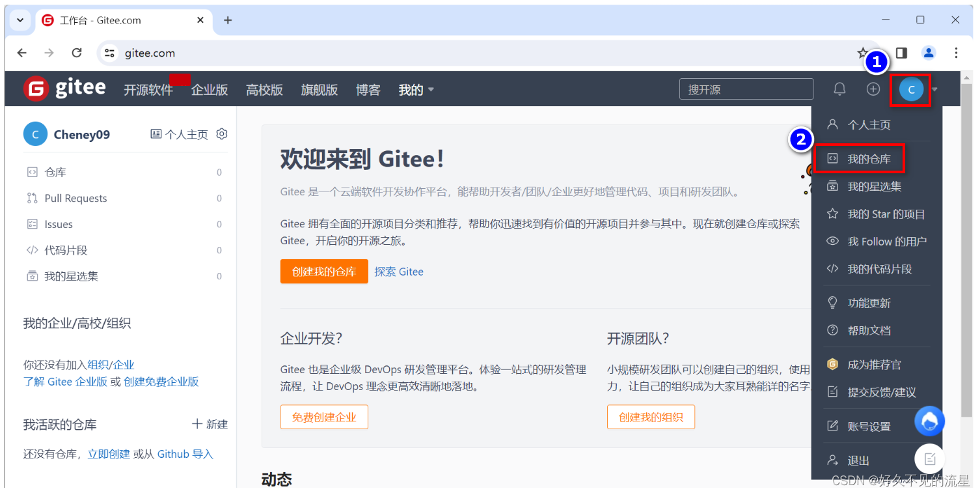Select 提交反馈/建议 menu item
The height and width of the screenshot is (493, 980).
[x=877, y=392]
